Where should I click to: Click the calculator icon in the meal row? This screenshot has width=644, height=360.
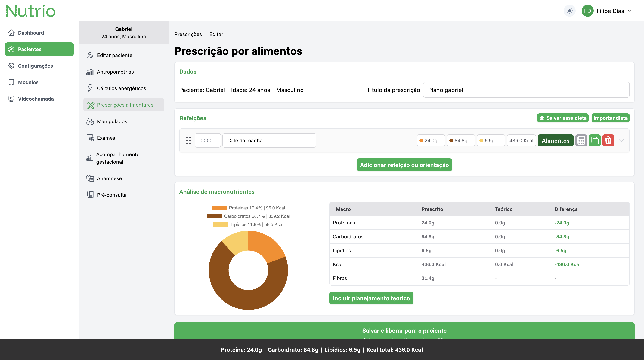(x=581, y=140)
